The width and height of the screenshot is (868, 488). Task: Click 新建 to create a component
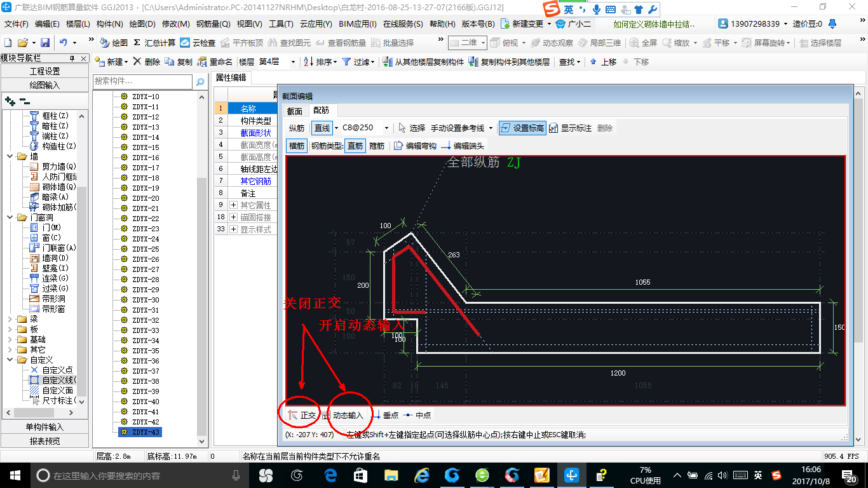click(111, 62)
